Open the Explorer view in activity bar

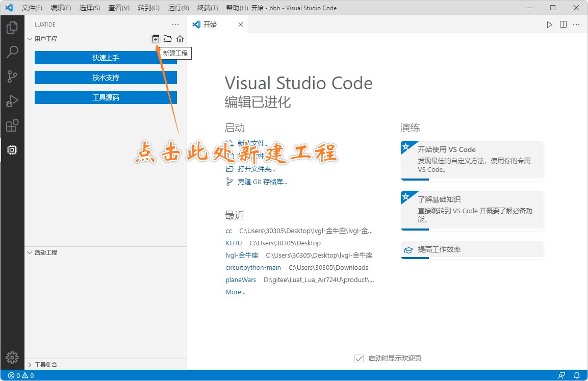(12, 28)
